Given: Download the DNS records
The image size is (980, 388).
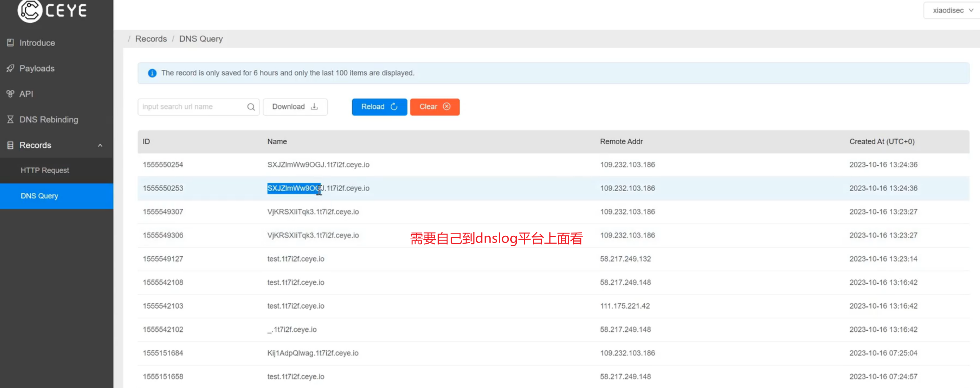Looking at the screenshot, I should pyautogui.click(x=295, y=107).
